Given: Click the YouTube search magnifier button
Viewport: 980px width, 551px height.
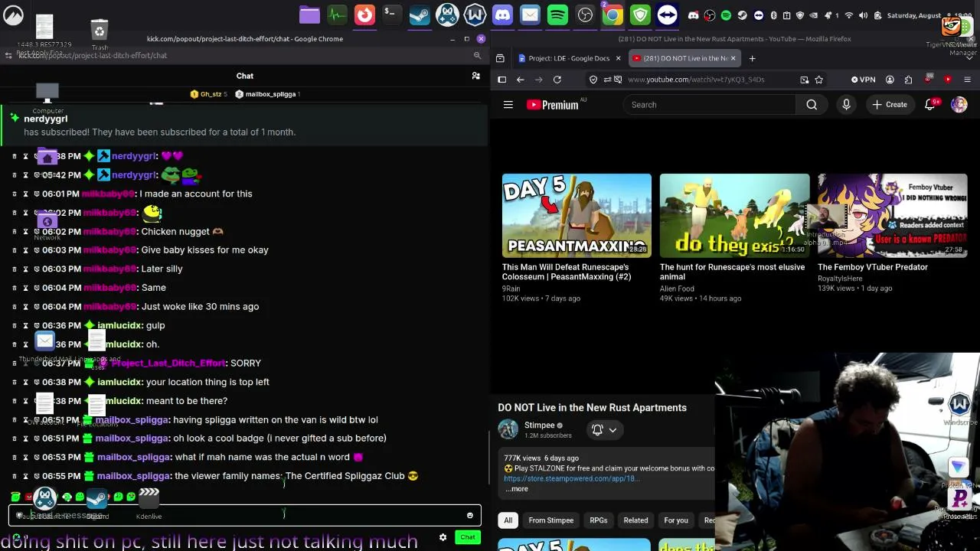Looking at the screenshot, I should (x=812, y=105).
